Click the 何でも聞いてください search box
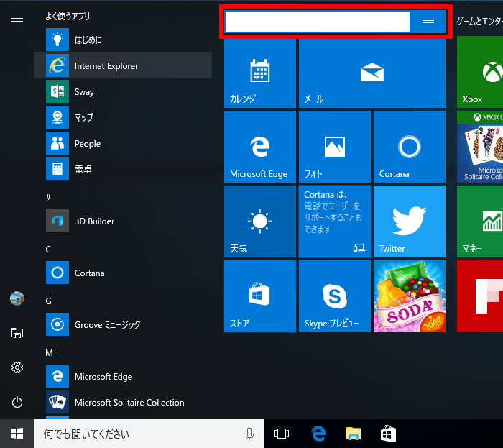This screenshot has width=503, height=448. [149, 434]
